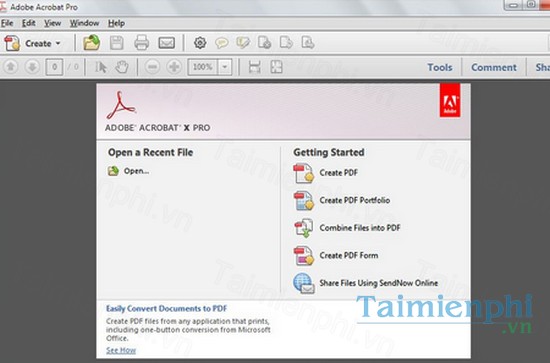The width and height of the screenshot is (550, 363).
Task: Click the Open... recent file link
Action: 136,171
